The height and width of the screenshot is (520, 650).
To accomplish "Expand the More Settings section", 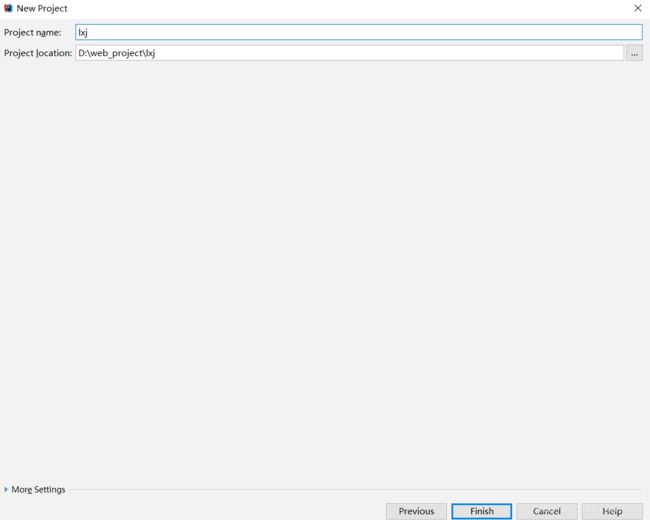I will pos(34,489).
